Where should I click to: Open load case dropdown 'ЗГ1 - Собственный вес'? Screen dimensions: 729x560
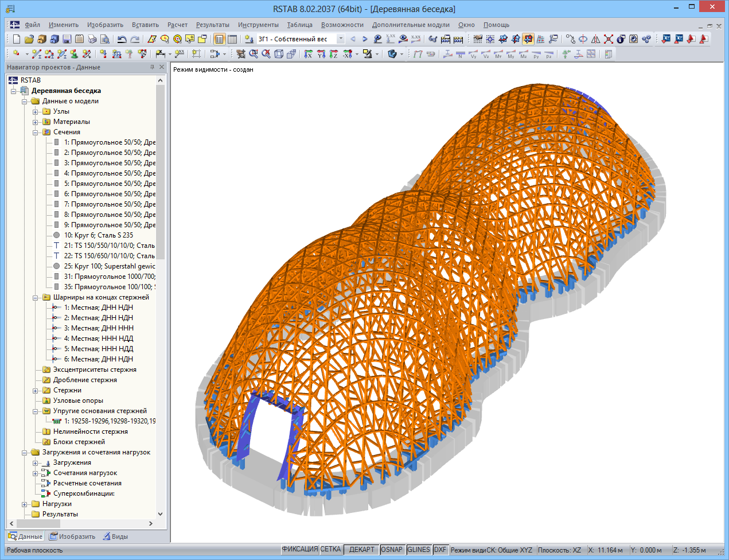click(x=341, y=39)
